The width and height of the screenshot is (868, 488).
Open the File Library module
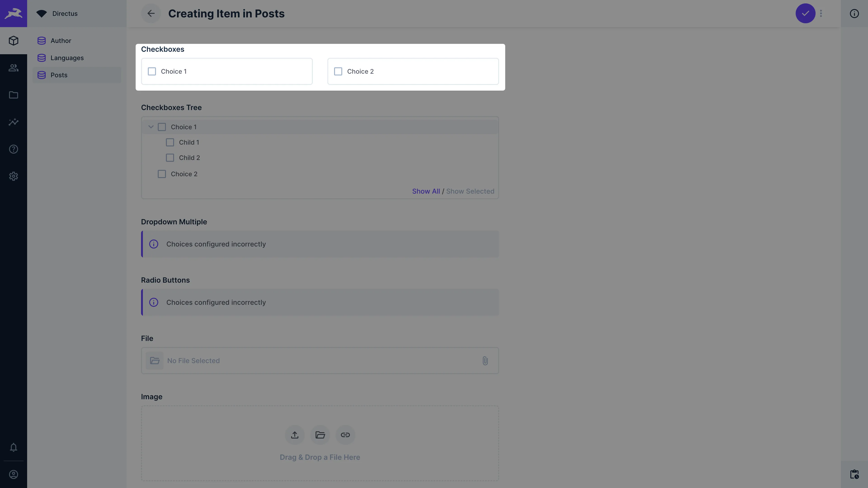(14, 95)
